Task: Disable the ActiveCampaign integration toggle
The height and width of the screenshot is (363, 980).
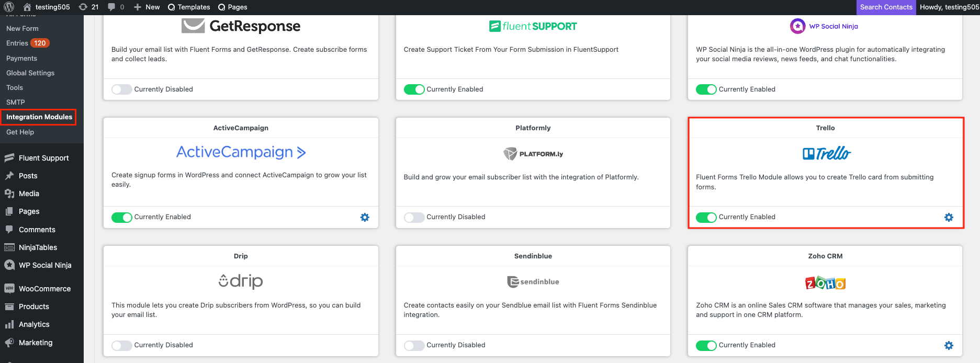Action: tap(121, 217)
